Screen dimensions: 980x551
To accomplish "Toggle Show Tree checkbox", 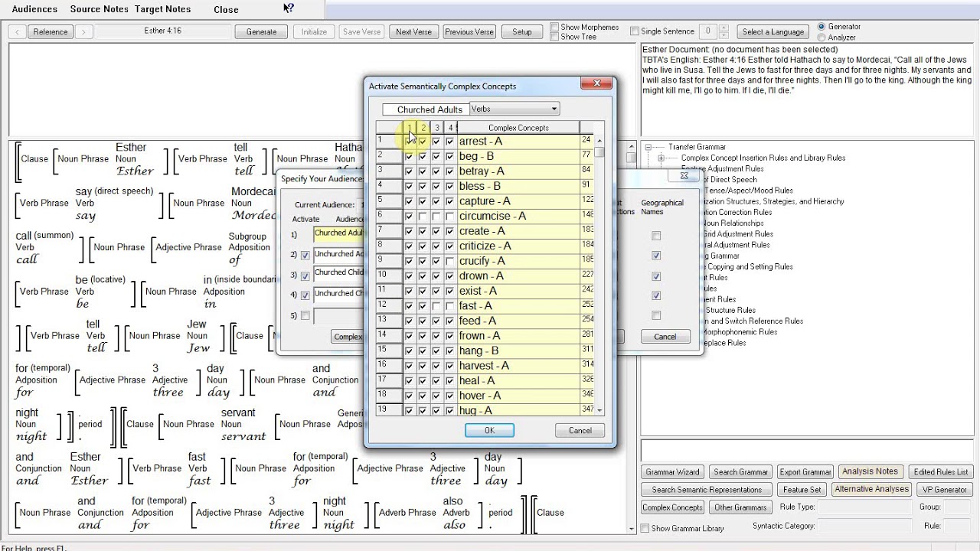I will [555, 37].
